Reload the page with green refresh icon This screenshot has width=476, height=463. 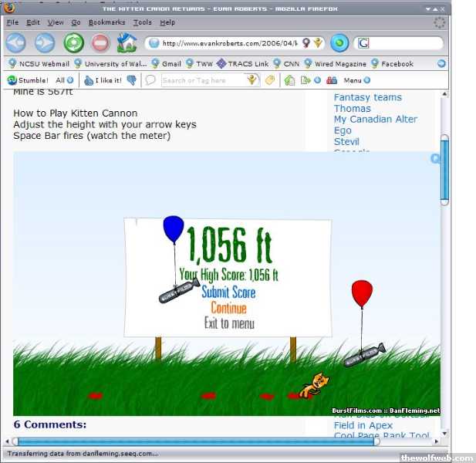pyautogui.click(x=73, y=43)
